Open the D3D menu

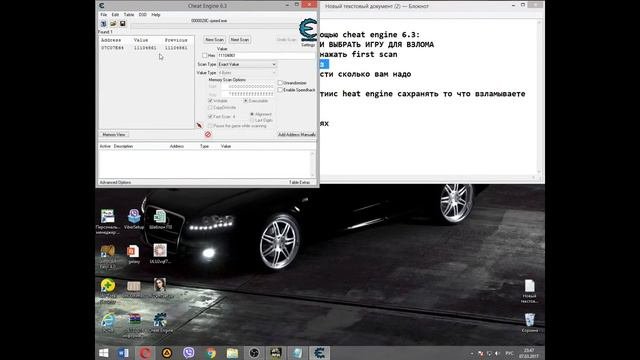pos(142,15)
